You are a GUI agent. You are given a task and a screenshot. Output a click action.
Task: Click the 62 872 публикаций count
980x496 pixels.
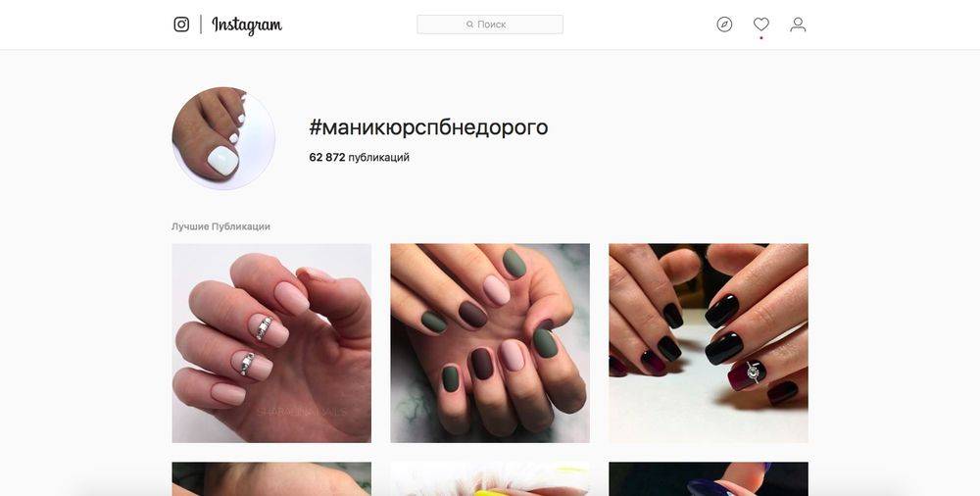click(x=360, y=158)
